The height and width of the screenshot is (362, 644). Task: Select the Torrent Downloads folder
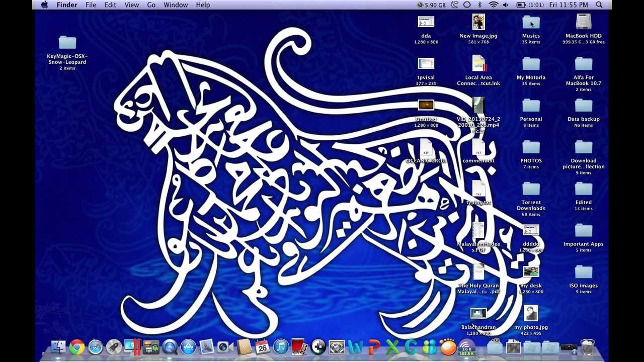[531, 190]
